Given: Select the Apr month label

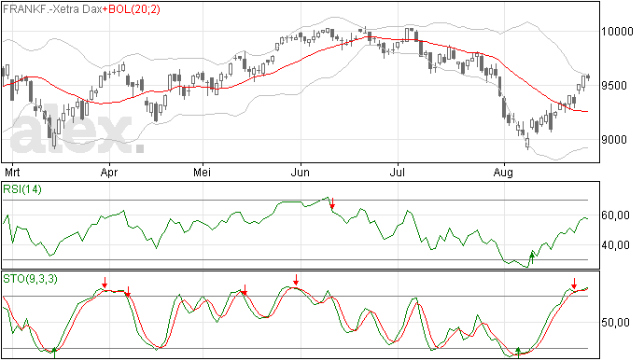Looking at the screenshot, I should click(x=109, y=172).
